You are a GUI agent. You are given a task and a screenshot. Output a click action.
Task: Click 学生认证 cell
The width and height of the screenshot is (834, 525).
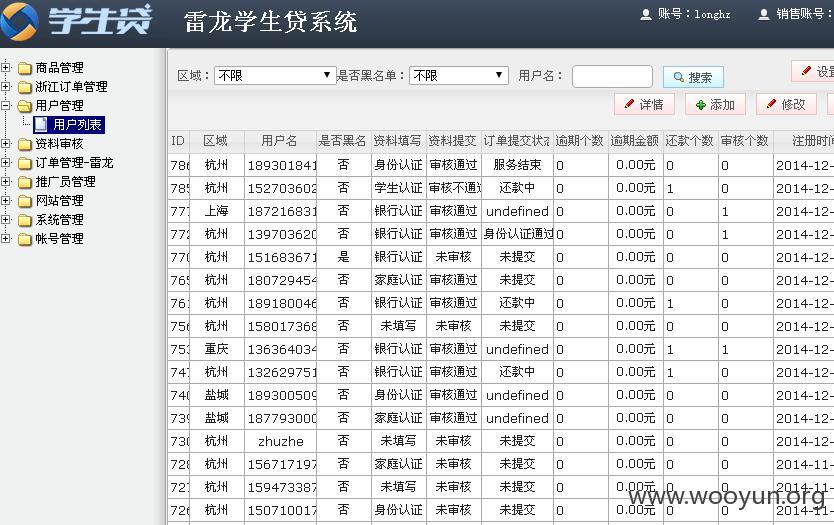399,188
